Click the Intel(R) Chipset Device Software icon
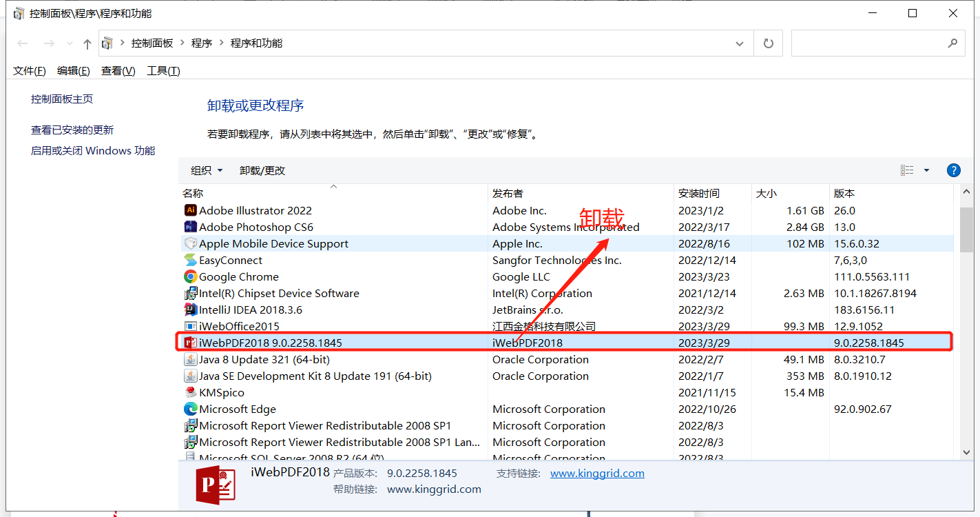This screenshot has width=980, height=517. point(191,293)
